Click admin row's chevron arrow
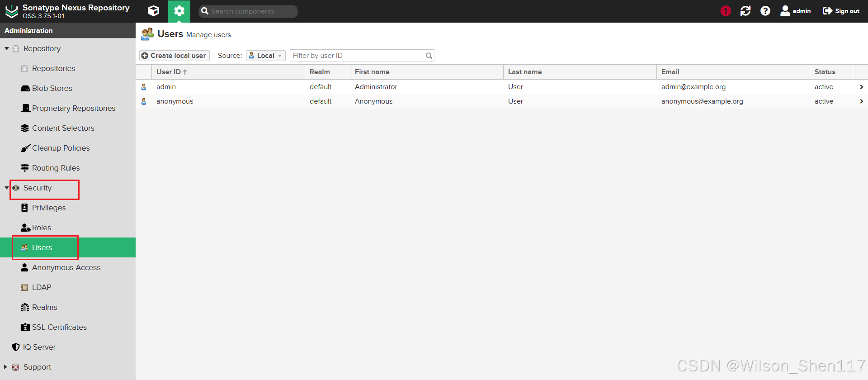Screen dimensions: 868x380 pyautogui.click(x=861, y=87)
